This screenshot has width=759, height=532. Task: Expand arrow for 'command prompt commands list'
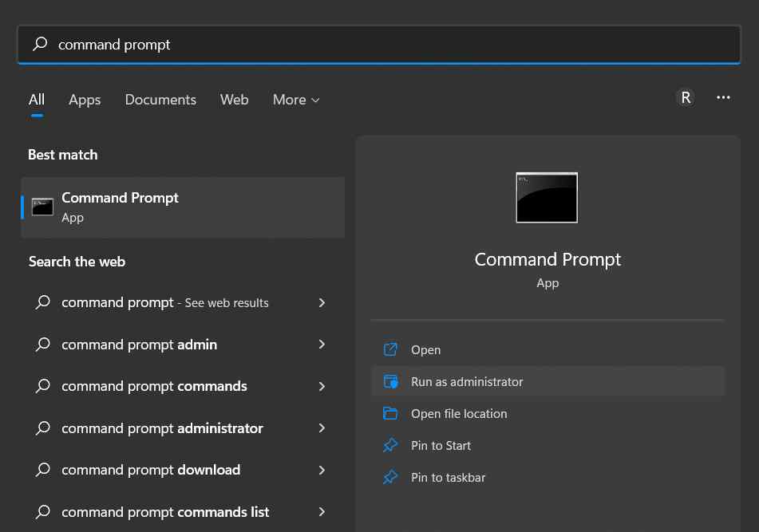point(322,512)
